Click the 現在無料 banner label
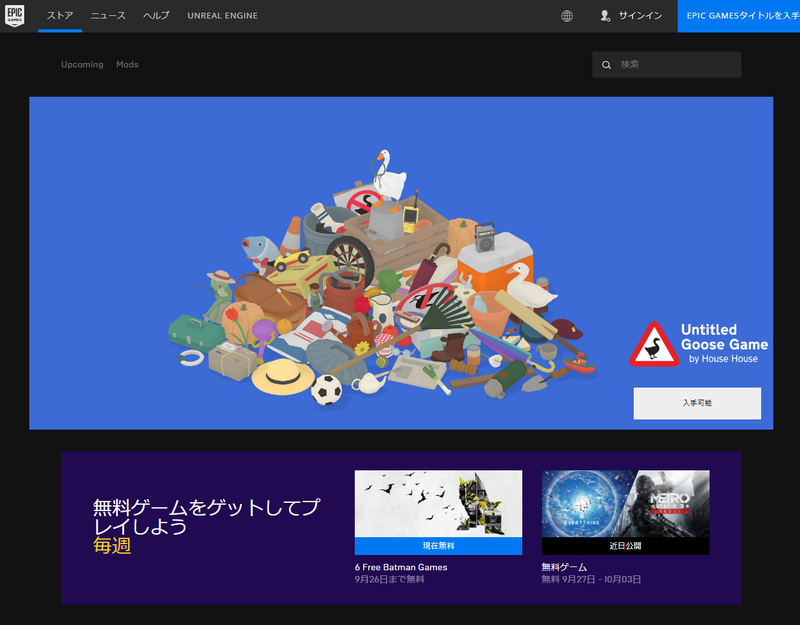 point(438,546)
